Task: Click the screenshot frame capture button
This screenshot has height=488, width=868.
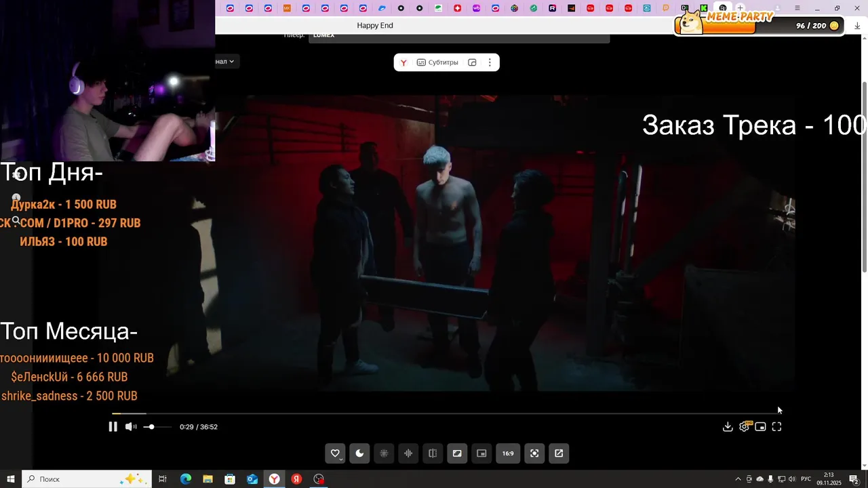Action: pyautogui.click(x=534, y=453)
